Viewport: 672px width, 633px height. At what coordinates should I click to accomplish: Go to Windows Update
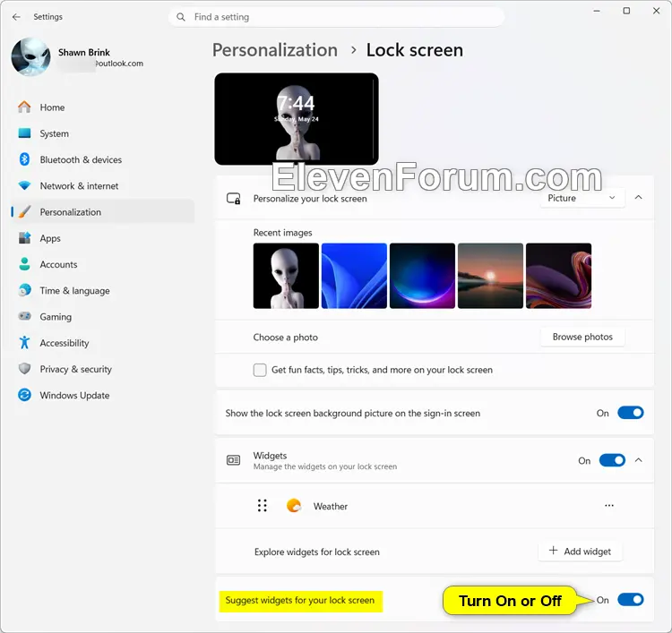[102, 395]
